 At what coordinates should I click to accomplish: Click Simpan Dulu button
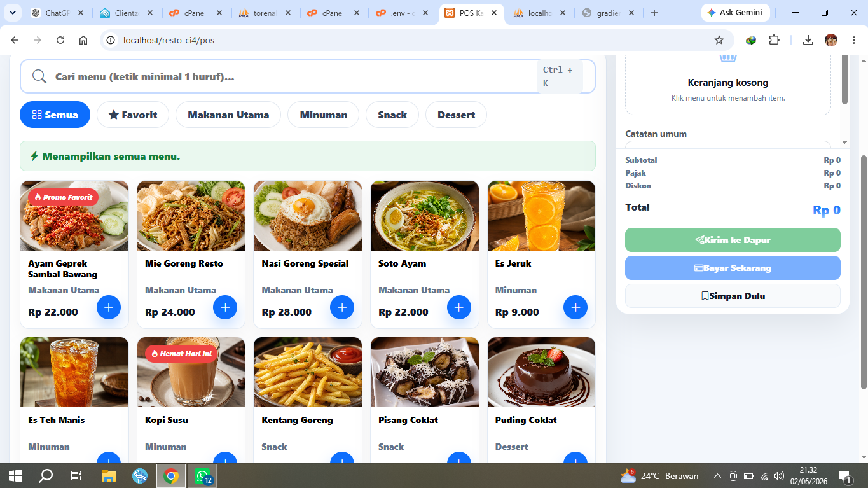[x=733, y=296]
